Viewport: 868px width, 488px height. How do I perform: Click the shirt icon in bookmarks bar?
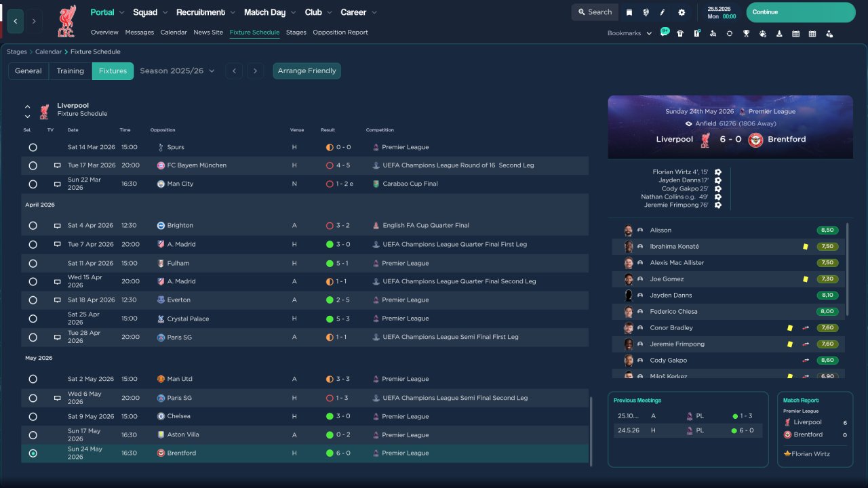(x=680, y=33)
